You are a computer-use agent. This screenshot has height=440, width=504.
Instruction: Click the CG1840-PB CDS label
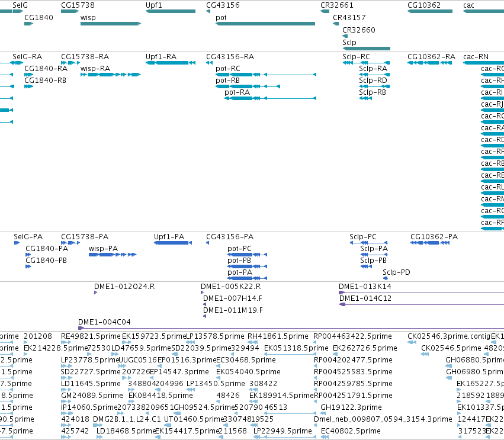(x=46, y=261)
